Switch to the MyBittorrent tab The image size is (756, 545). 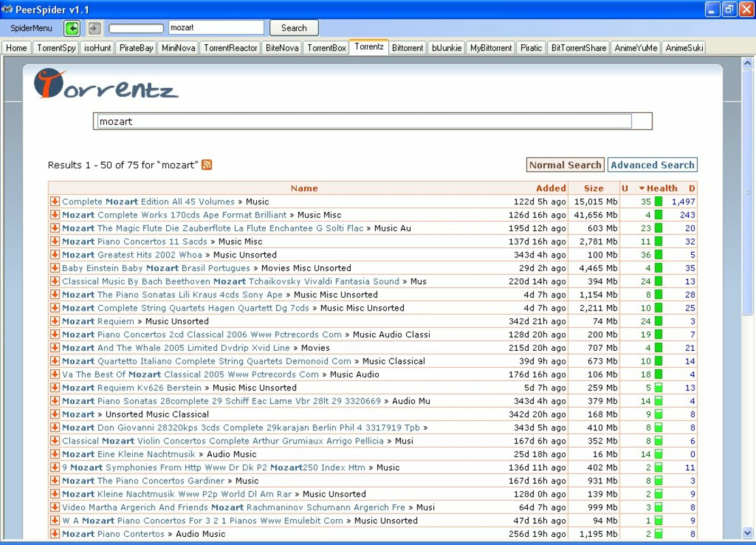click(491, 48)
